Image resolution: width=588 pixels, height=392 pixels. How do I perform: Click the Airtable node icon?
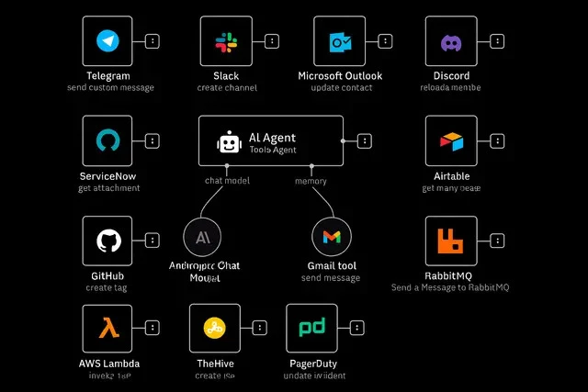tap(451, 140)
